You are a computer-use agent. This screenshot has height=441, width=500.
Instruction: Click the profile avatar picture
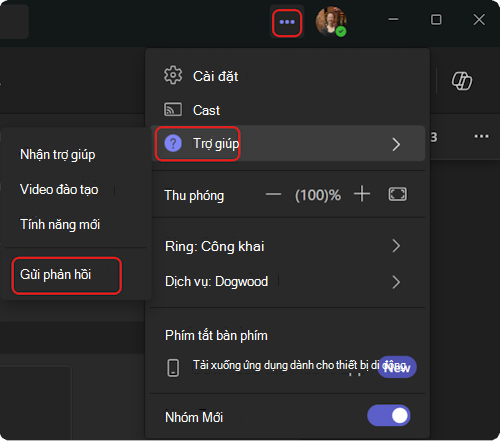(331, 21)
